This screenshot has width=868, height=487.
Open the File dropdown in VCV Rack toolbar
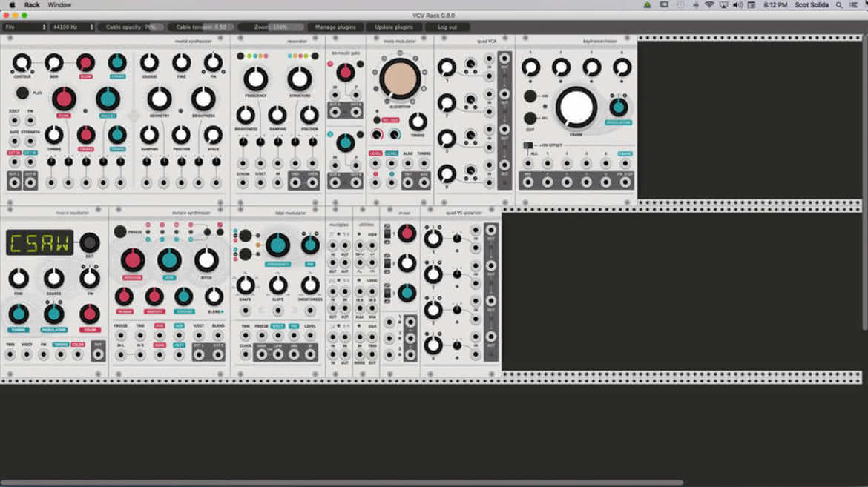pyautogui.click(x=25, y=27)
